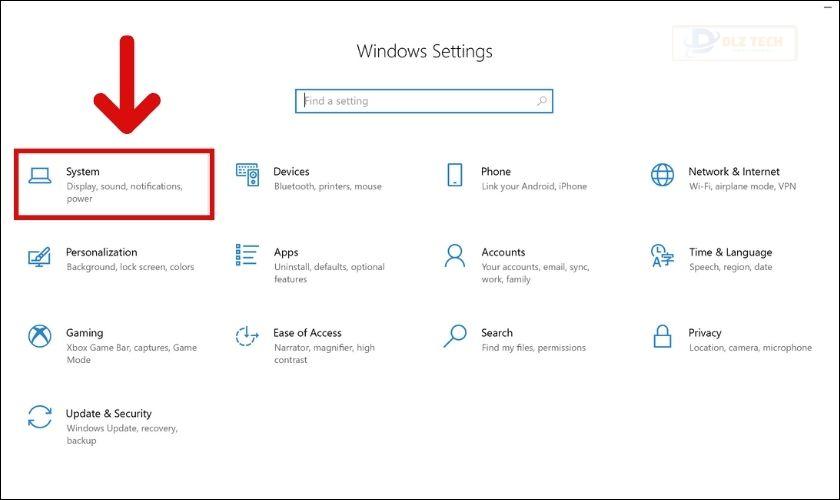Open Time & Language settings title

pyautogui.click(x=731, y=252)
